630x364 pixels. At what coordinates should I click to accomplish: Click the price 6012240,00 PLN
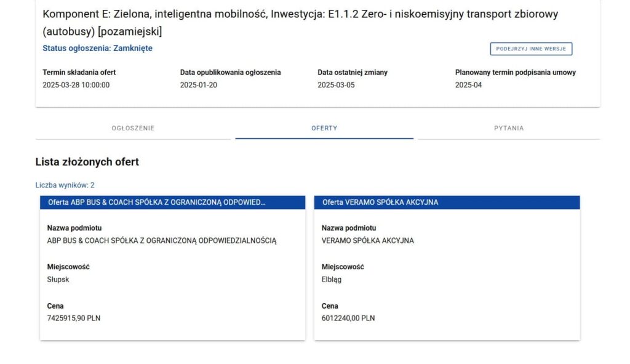[x=348, y=318]
